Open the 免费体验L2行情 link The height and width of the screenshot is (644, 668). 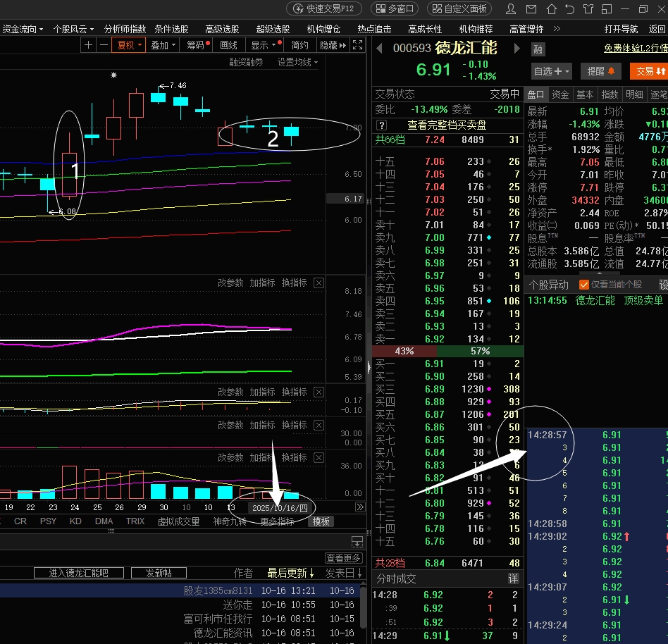(x=636, y=49)
